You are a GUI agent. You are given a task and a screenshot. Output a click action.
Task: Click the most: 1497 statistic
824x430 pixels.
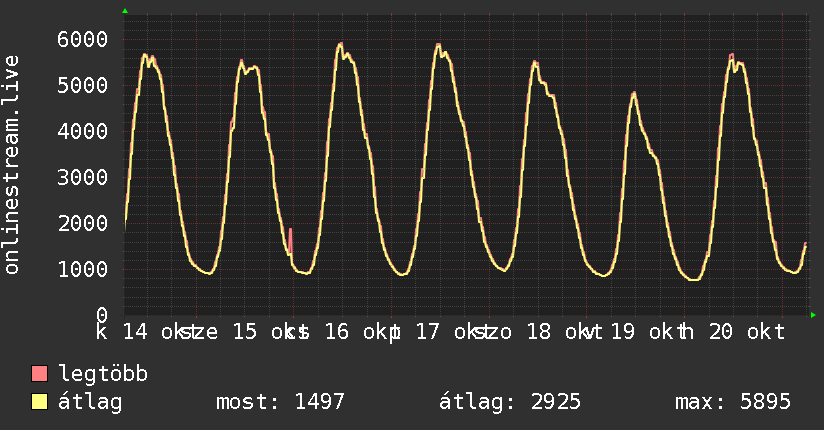click(280, 402)
